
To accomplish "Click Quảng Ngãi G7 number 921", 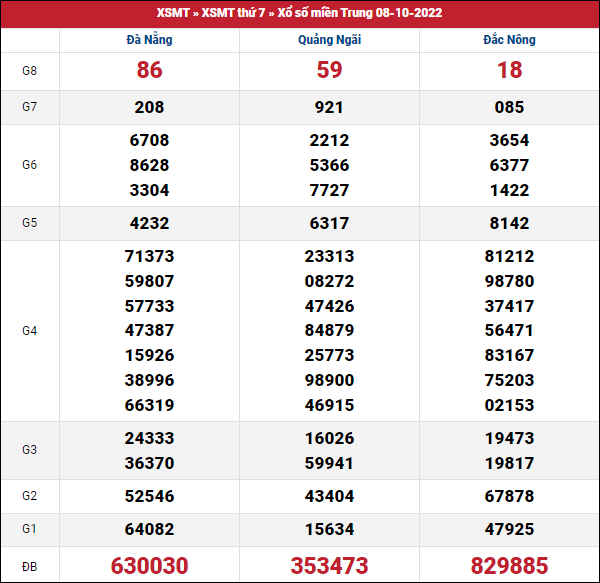I will (329, 107).
